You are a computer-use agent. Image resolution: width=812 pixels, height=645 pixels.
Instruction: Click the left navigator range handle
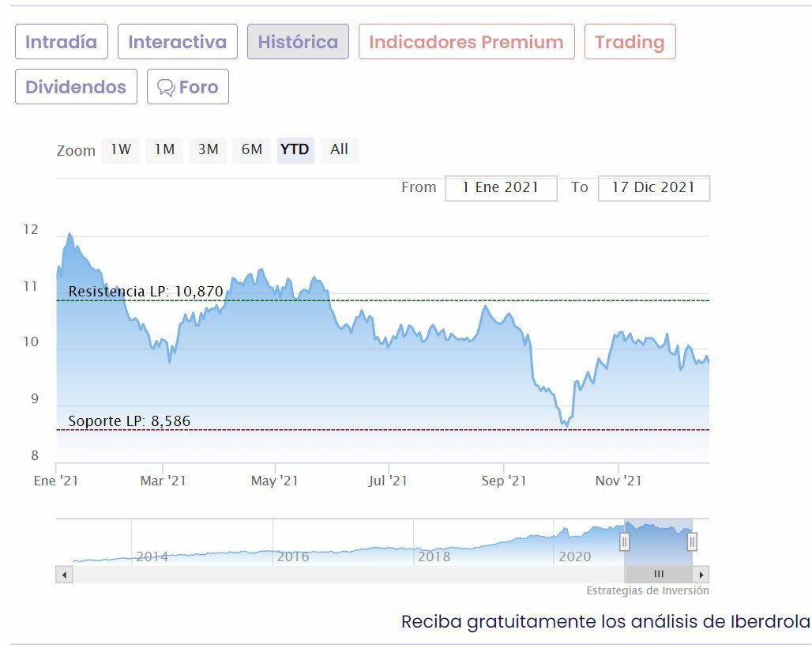click(x=624, y=541)
